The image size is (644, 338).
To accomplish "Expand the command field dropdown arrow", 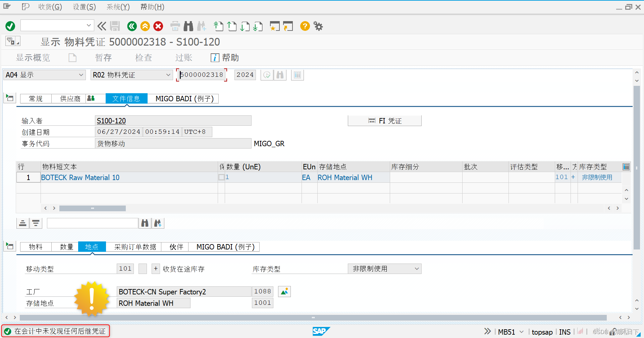I will point(89,25).
